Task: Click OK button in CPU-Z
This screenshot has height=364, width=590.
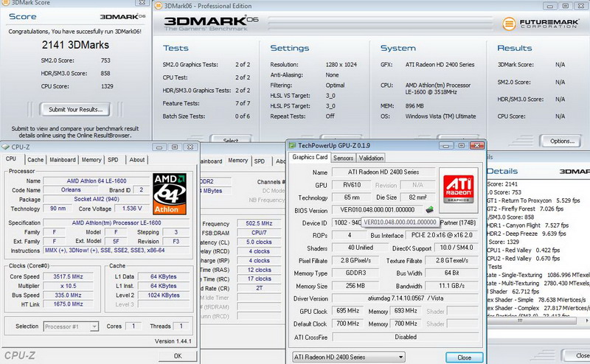Action: click(x=178, y=356)
